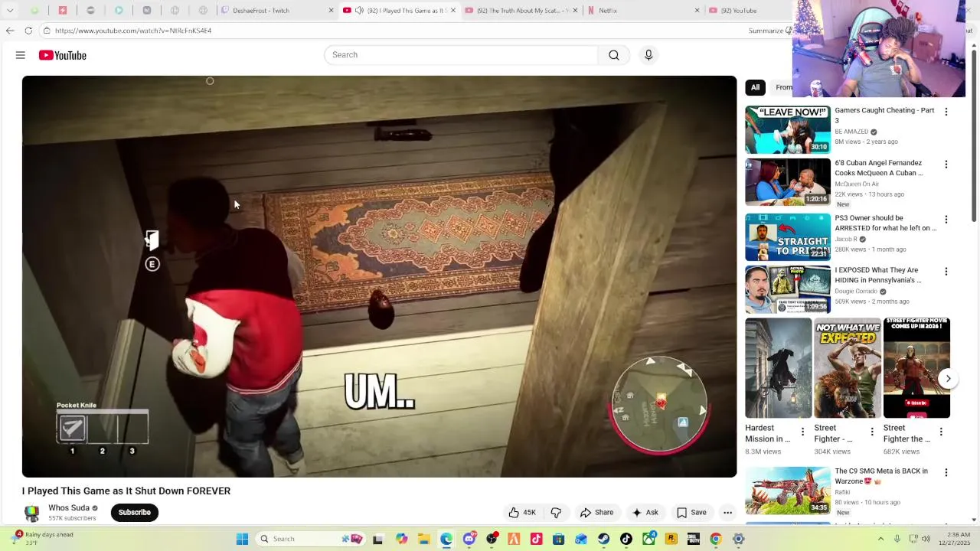
Task: Switch to the DeshaeFrost Twitch tab
Action: click(278, 11)
